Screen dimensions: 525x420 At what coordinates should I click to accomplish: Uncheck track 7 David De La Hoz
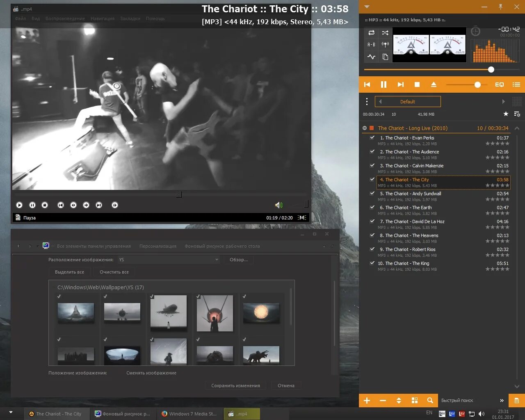pyautogui.click(x=372, y=221)
